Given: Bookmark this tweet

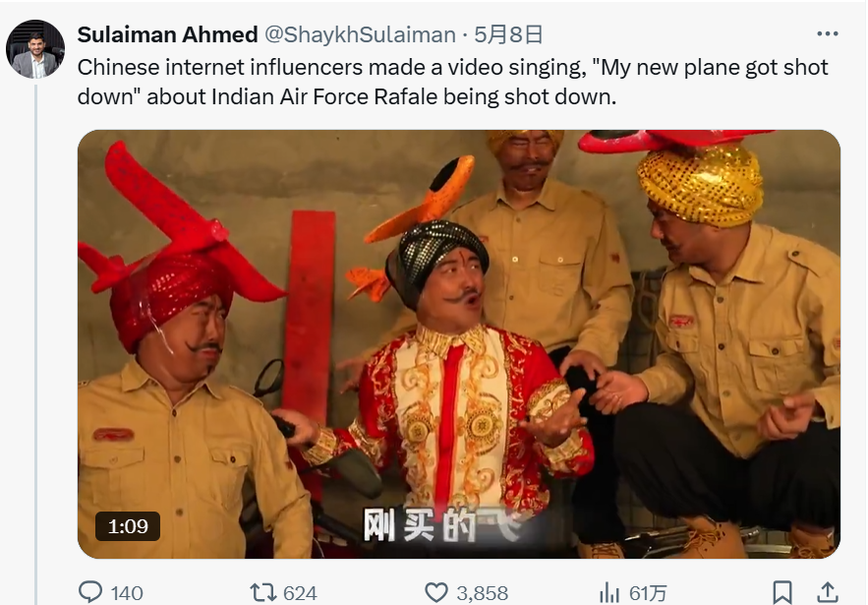Looking at the screenshot, I should point(782,592).
